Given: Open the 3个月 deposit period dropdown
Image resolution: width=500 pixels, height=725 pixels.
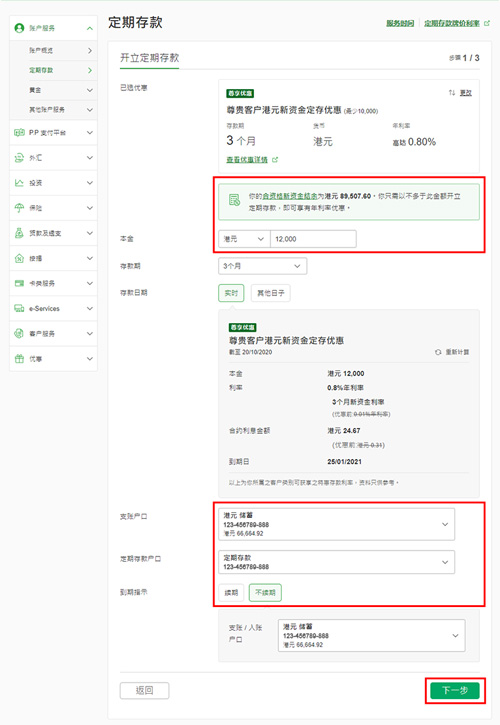Looking at the screenshot, I should [262, 266].
